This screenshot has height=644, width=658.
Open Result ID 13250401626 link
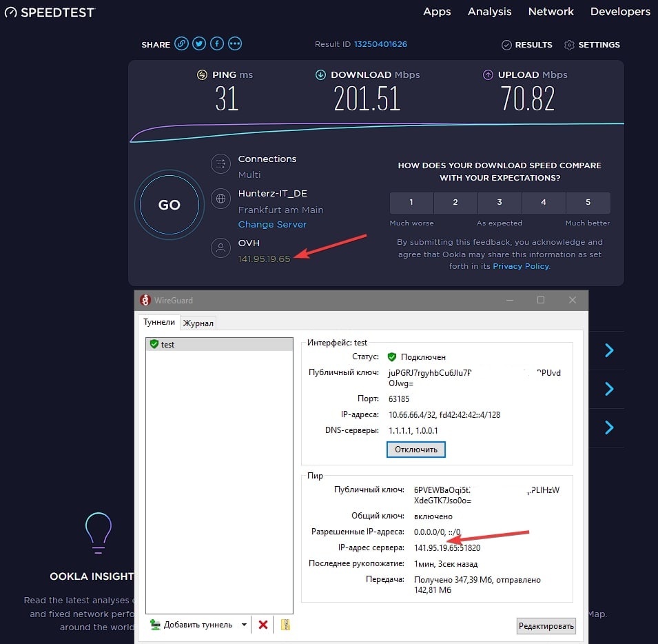coord(380,44)
